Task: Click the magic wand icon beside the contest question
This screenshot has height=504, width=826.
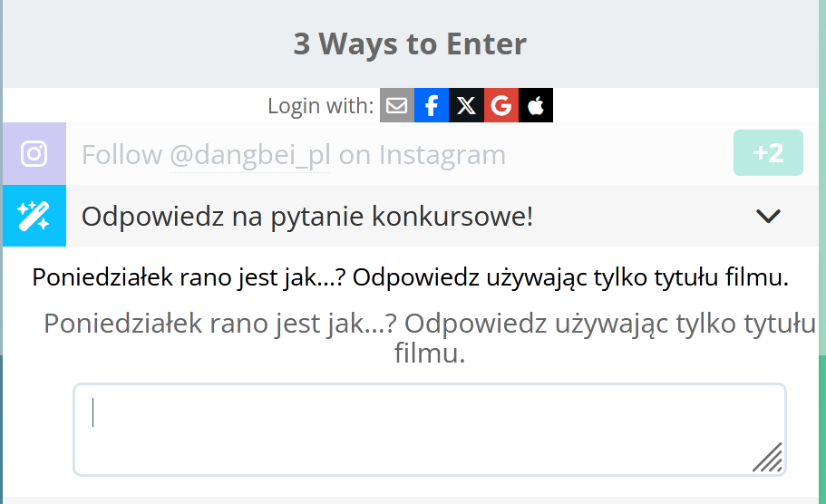Action: (x=34, y=216)
